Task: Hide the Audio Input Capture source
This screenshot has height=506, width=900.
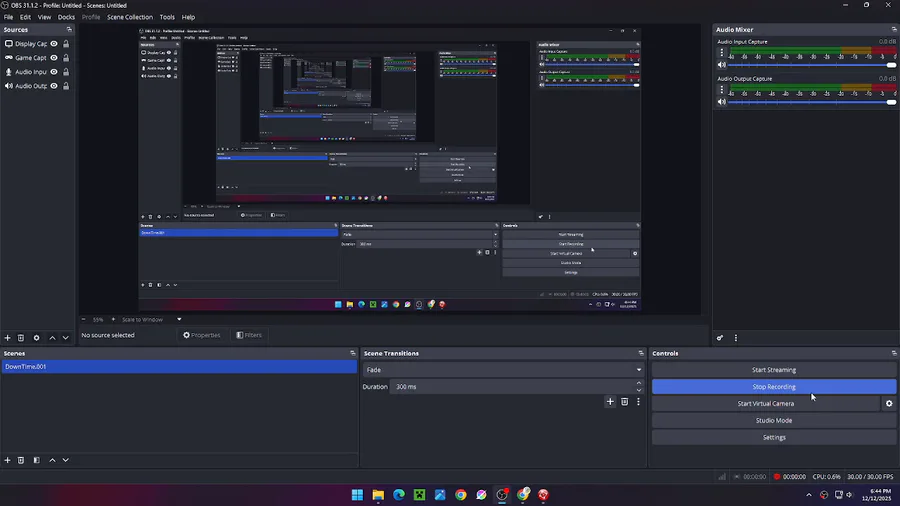Action: (54, 72)
